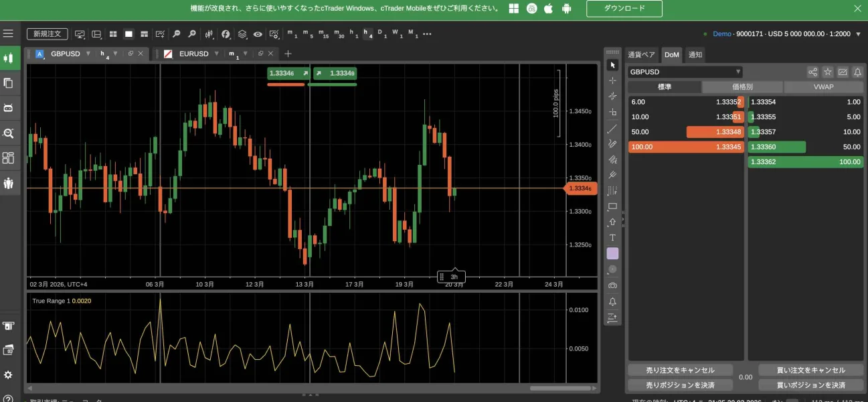Click the share icon in DoM panel
868x402 pixels.
(812, 72)
